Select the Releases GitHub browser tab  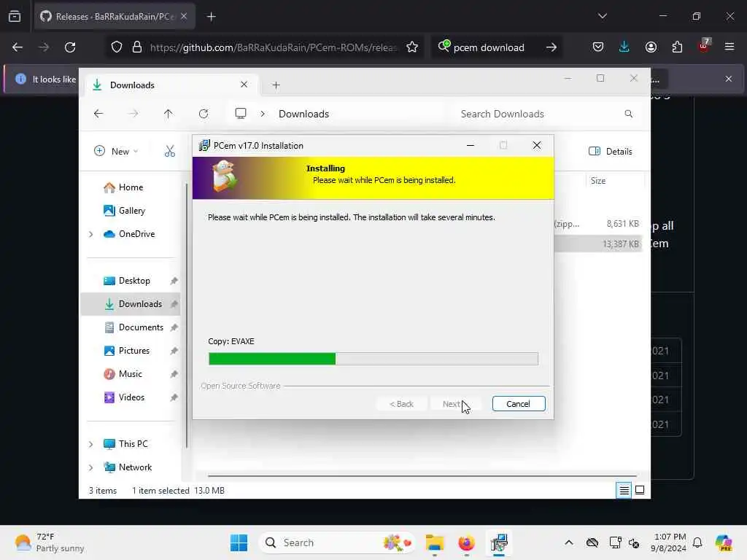click(115, 17)
